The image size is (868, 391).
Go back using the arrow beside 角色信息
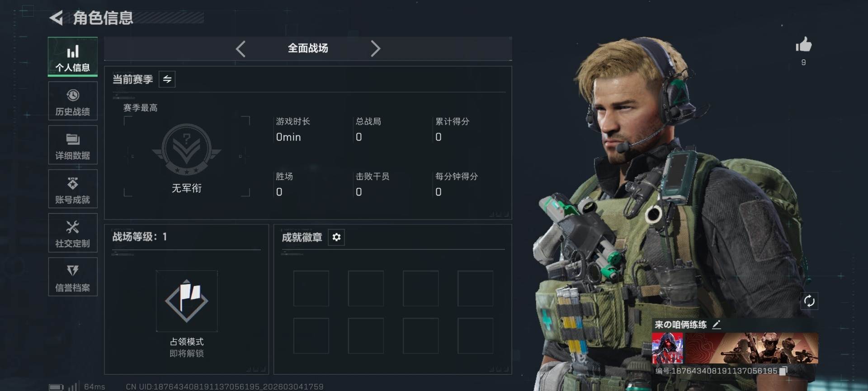click(x=57, y=18)
